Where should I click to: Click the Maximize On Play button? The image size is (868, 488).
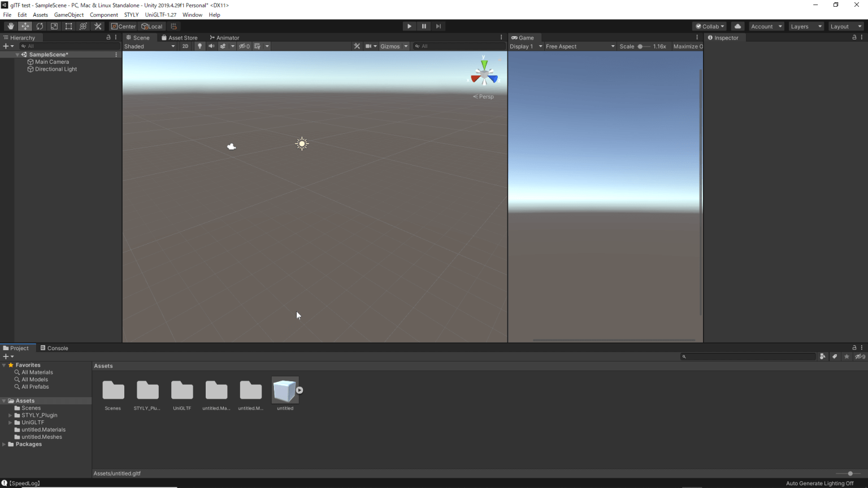687,46
